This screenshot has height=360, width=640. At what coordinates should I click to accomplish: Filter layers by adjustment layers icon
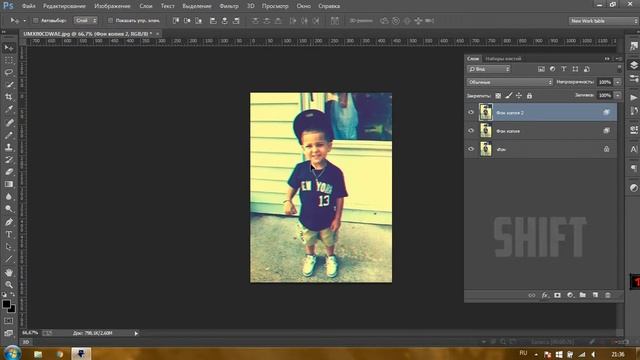click(552, 69)
